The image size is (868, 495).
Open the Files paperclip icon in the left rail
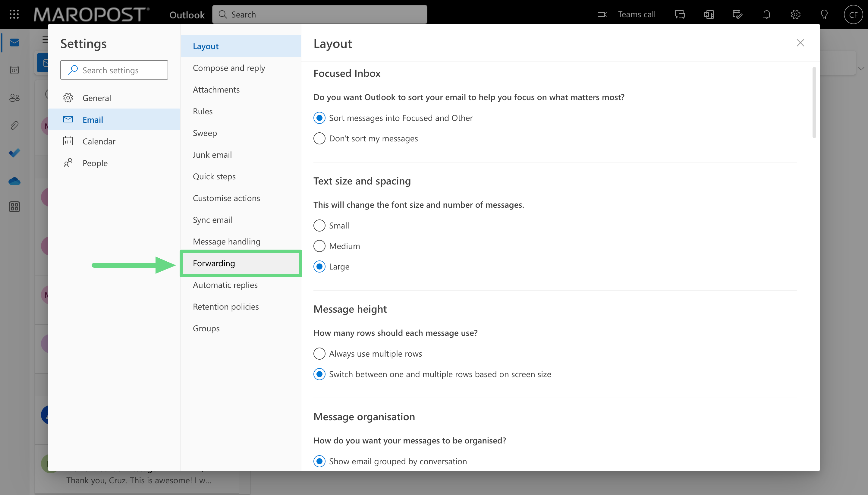tap(14, 125)
